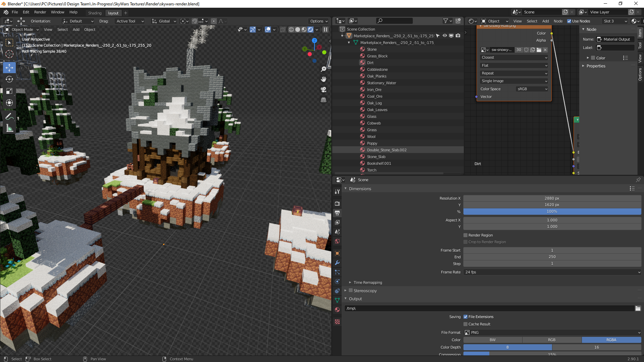The height and width of the screenshot is (362, 644).
Task: Toggle X-ray mode in viewport header
Action: [283, 30]
